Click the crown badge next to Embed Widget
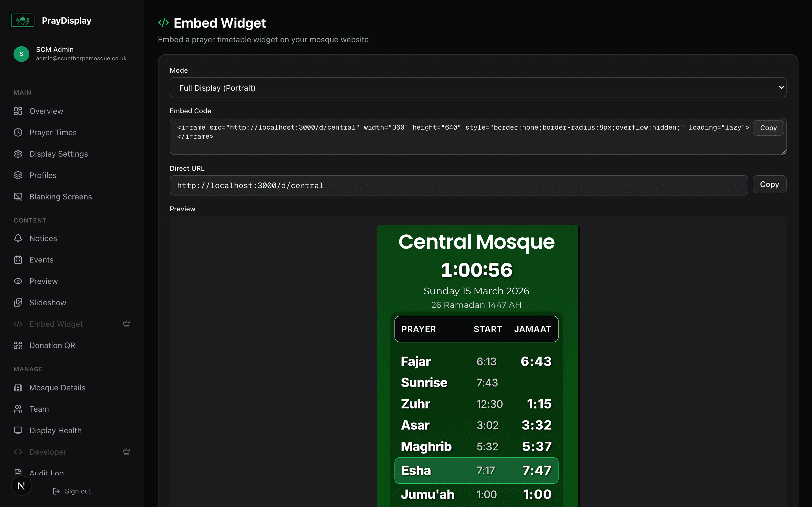The image size is (812, 507). pyautogui.click(x=126, y=324)
